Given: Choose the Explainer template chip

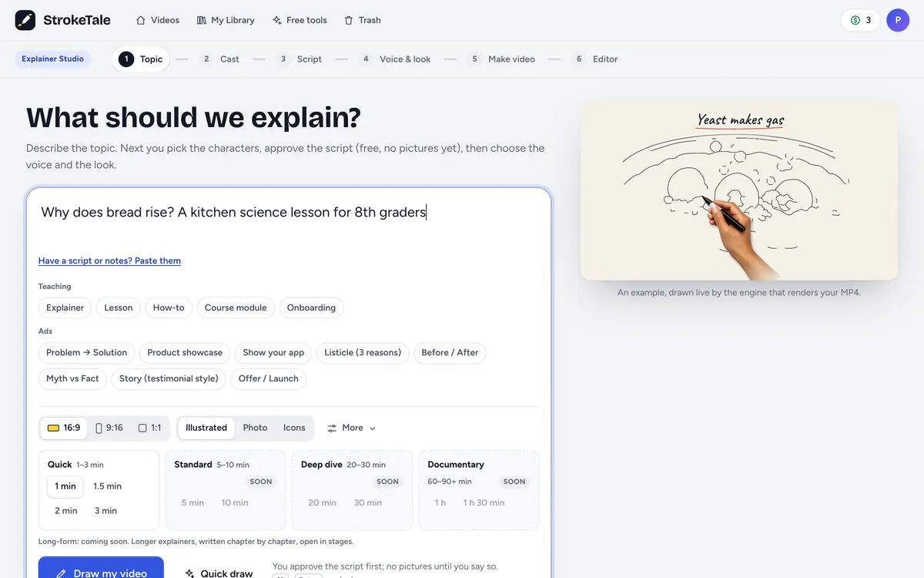Looking at the screenshot, I should point(65,307).
